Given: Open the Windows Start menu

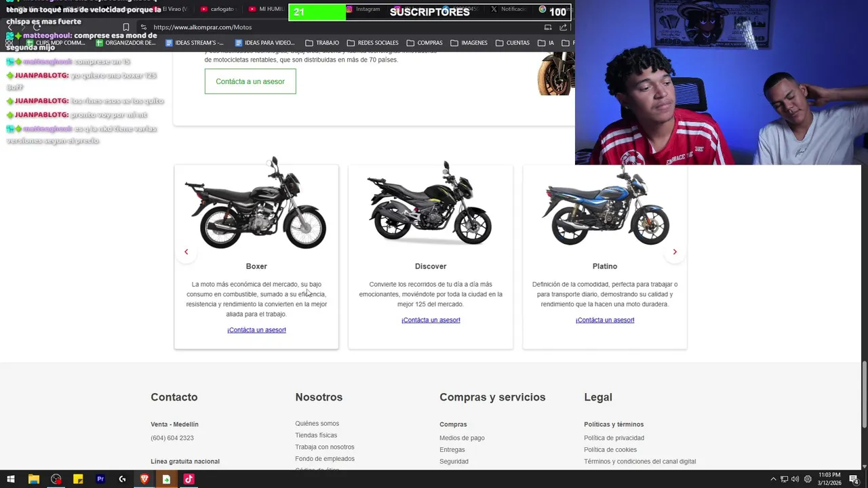Looking at the screenshot, I should pyautogui.click(x=11, y=479).
